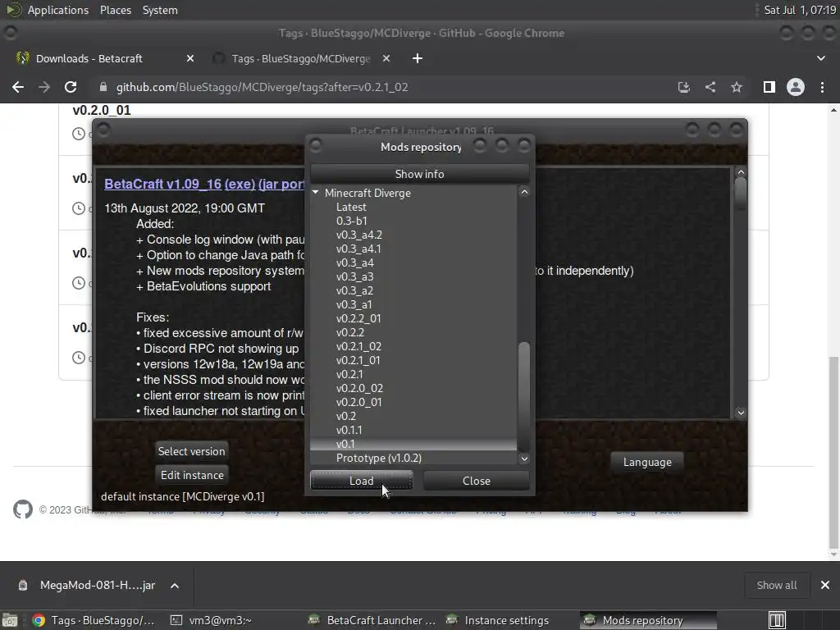The width and height of the screenshot is (840, 630).
Task: Open a new Chrome tab
Action: point(418,58)
